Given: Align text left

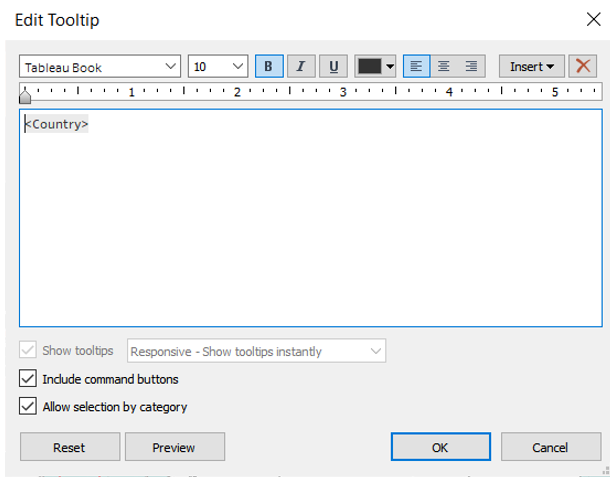Looking at the screenshot, I should click(x=416, y=66).
